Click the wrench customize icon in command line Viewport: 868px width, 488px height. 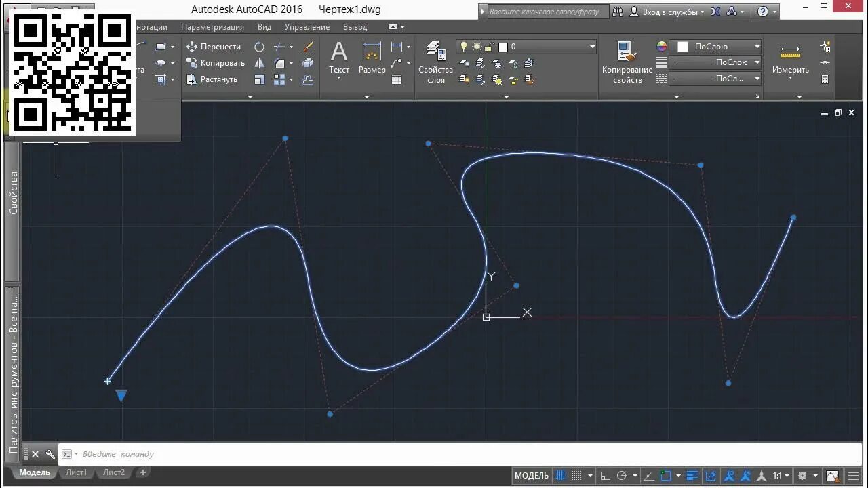pos(50,454)
